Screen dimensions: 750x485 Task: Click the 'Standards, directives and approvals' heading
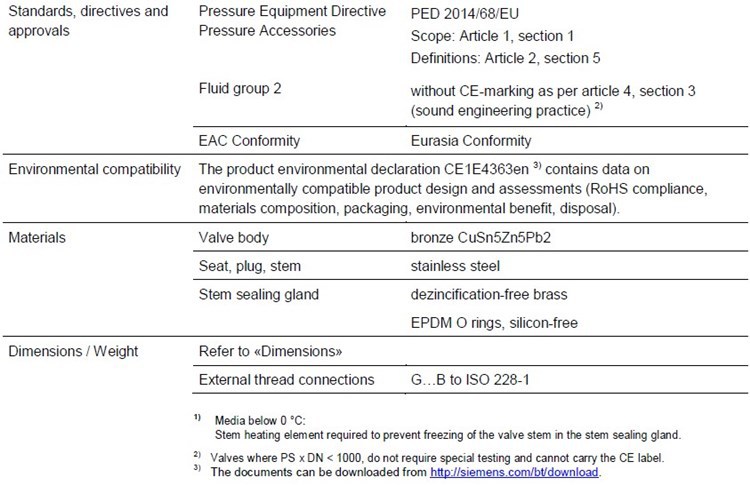[x=88, y=21]
